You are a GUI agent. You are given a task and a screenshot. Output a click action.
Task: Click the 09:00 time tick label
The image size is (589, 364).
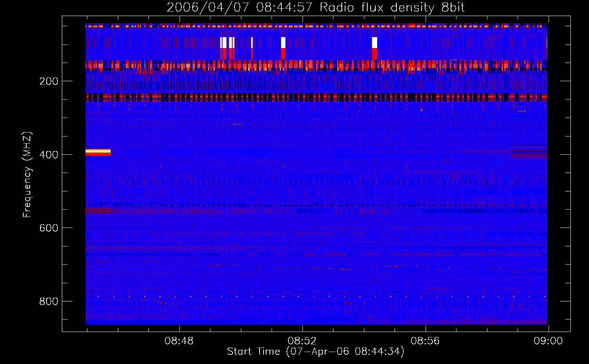tap(548, 341)
